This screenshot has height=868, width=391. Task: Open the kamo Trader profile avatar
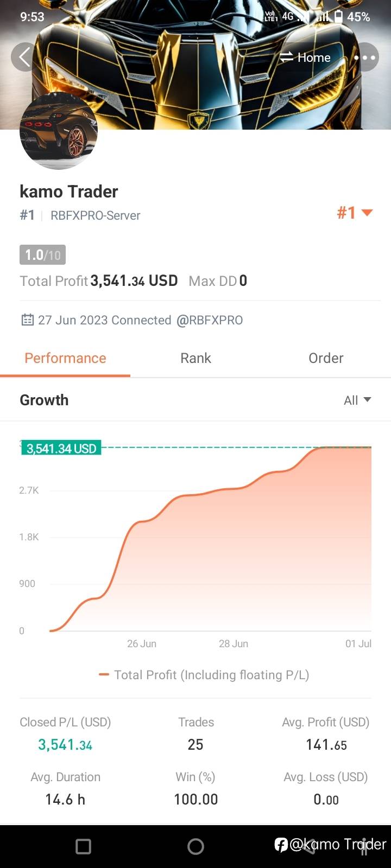pos(59,131)
